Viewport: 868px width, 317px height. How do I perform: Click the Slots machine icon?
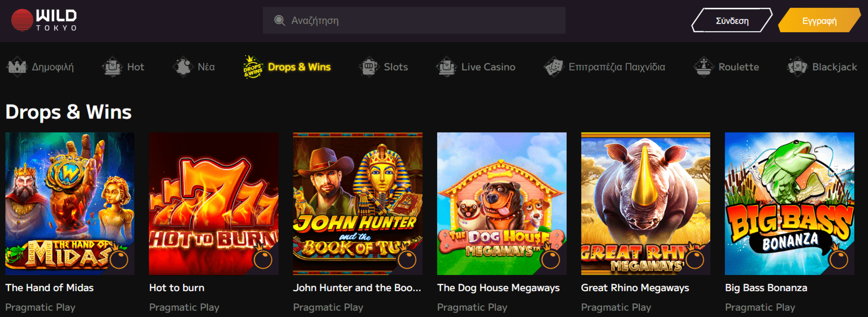tap(369, 67)
